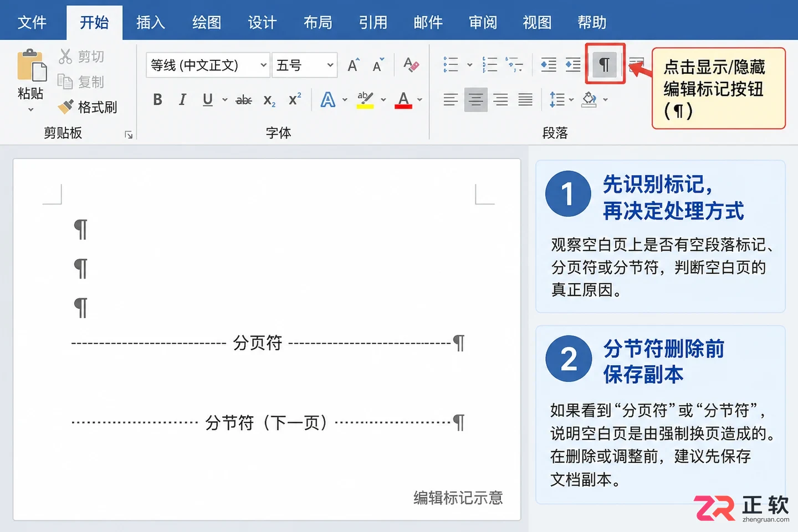Justify the paragraph text
This screenshot has height=532, width=798.
click(525, 100)
